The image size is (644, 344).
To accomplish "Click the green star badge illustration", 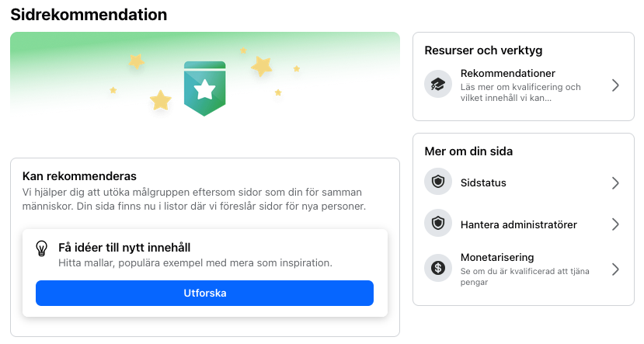I will pyautogui.click(x=204, y=89).
